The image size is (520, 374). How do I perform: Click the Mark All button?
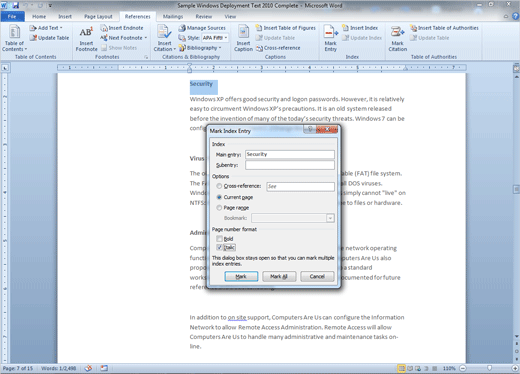(x=279, y=276)
